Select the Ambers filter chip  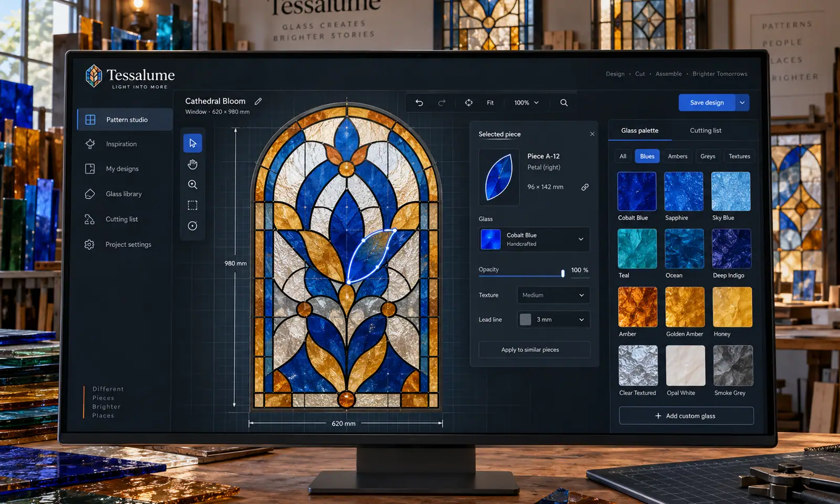(678, 156)
